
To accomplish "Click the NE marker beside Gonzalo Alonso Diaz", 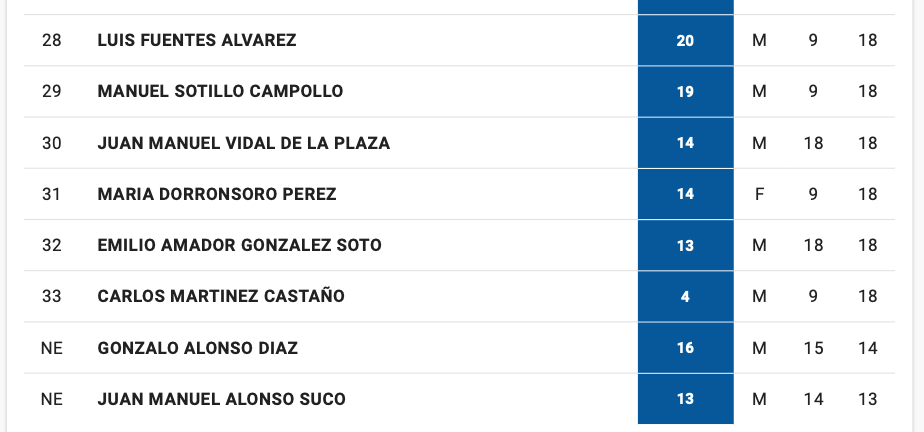I will point(52,348).
